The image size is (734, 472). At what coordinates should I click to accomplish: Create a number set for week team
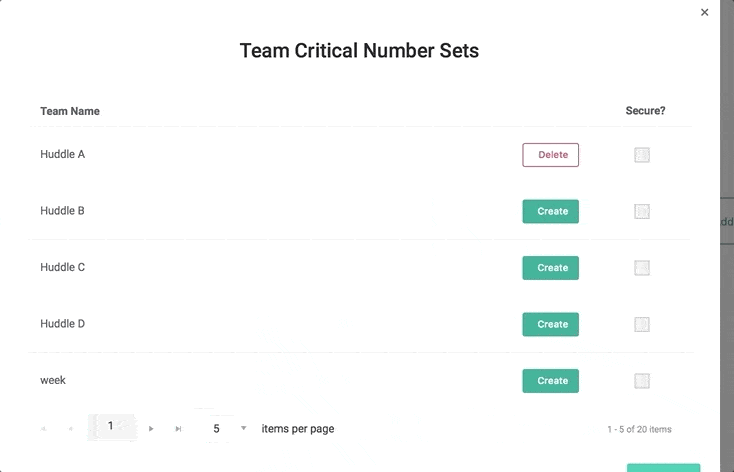550,381
